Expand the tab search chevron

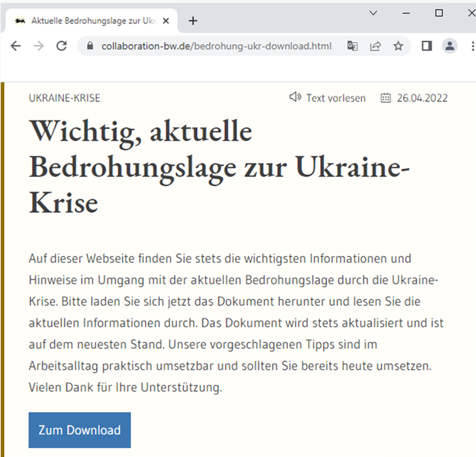pyautogui.click(x=373, y=13)
